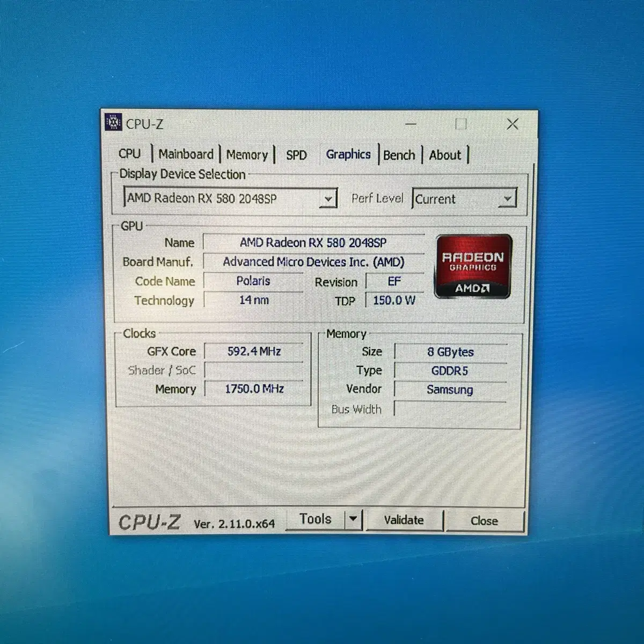Minimize the CPU-Z window
This screenshot has height=644, width=644.
pos(411,124)
